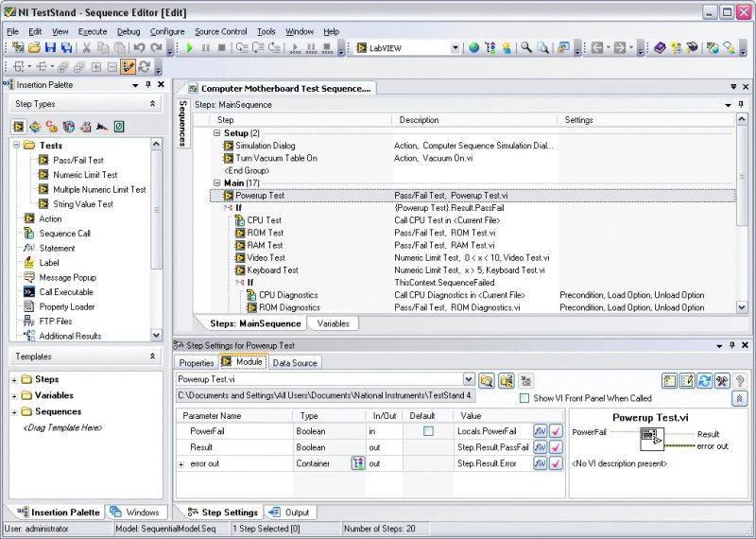This screenshot has height=539, width=756.
Task: Open the Powerup Test.vi path dropdown
Action: click(x=469, y=380)
